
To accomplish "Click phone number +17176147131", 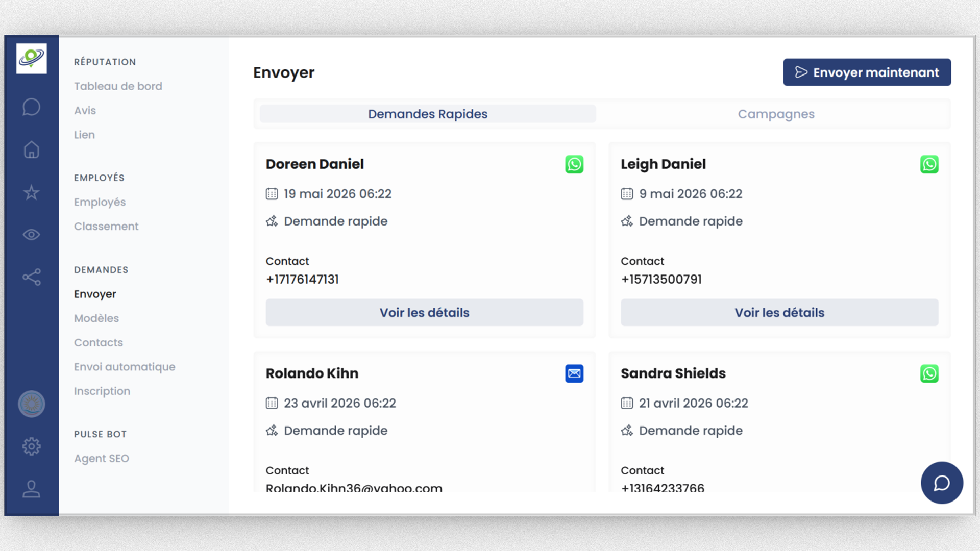I will [302, 279].
